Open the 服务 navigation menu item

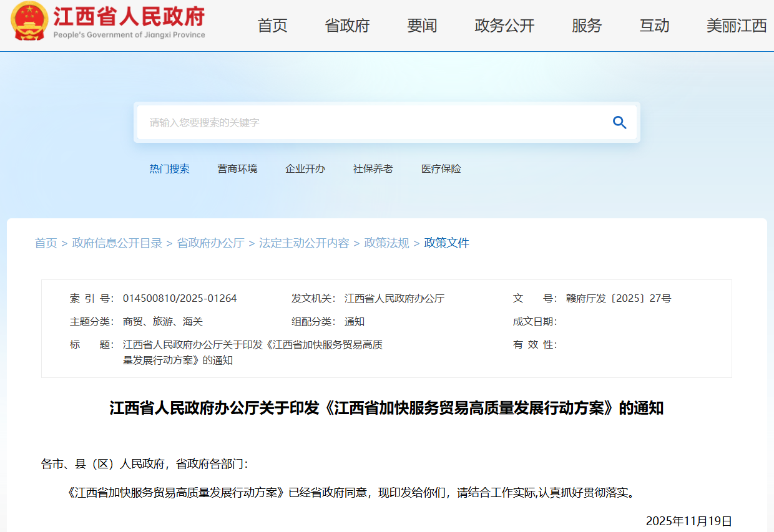point(587,26)
